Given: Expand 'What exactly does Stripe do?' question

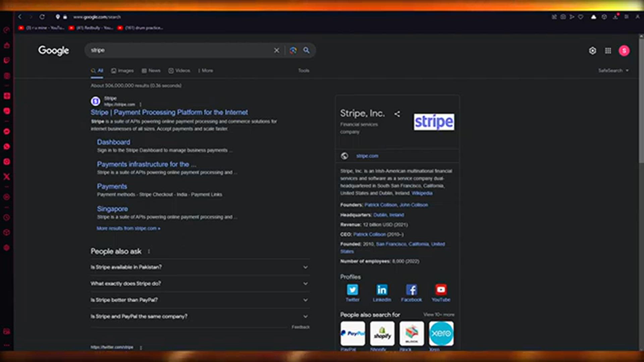Looking at the screenshot, I should coord(200,284).
